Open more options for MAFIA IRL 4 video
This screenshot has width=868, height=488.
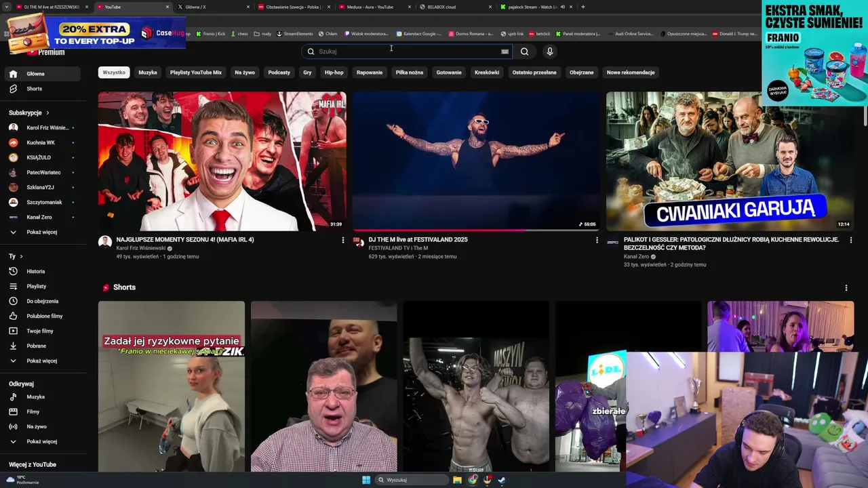point(342,240)
